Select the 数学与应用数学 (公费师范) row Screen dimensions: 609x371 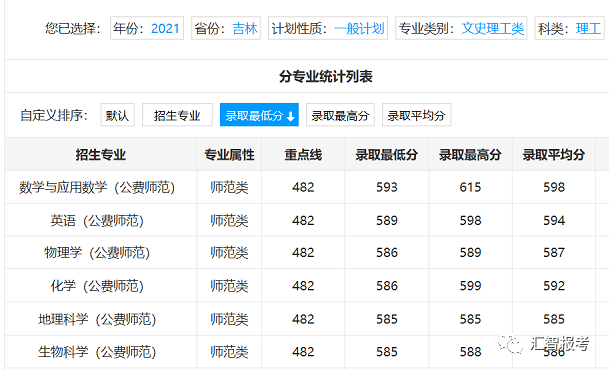point(300,187)
